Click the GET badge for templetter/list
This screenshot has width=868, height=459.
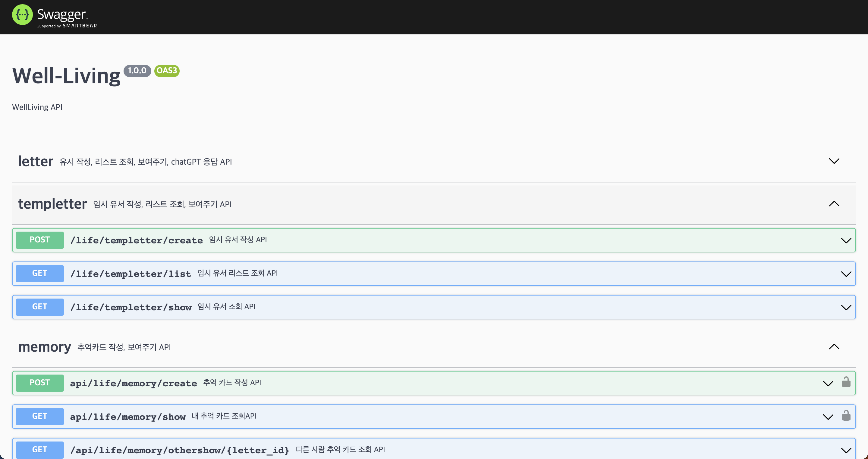point(40,273)
